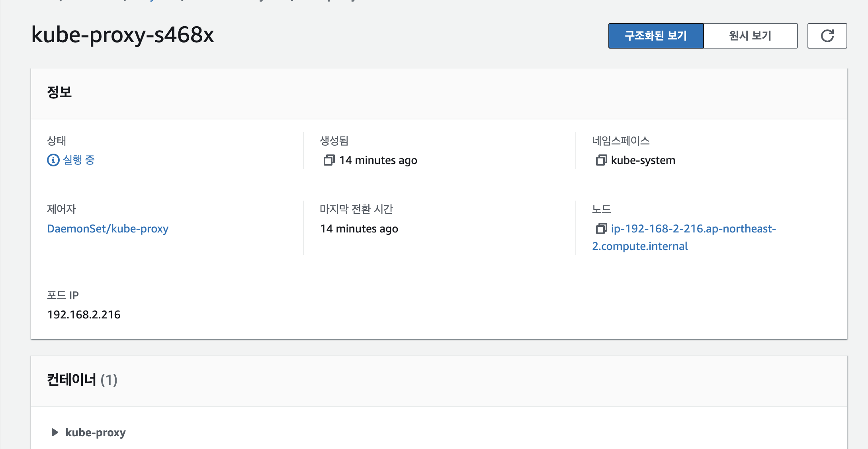Image resolution: width=868 pixels, height=449 pixels.
Task: Switch to 구조화된 보기 structured view
Action: [656, 36]
